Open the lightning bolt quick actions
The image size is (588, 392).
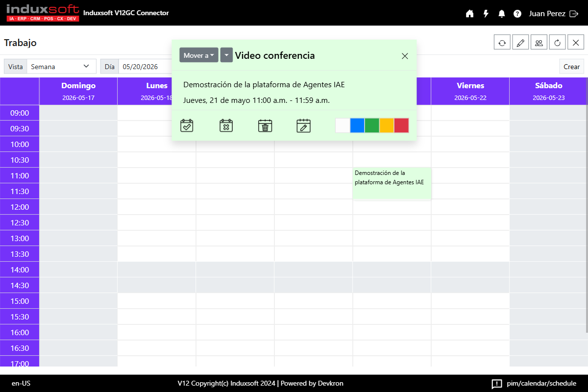(x=486, y=14)
